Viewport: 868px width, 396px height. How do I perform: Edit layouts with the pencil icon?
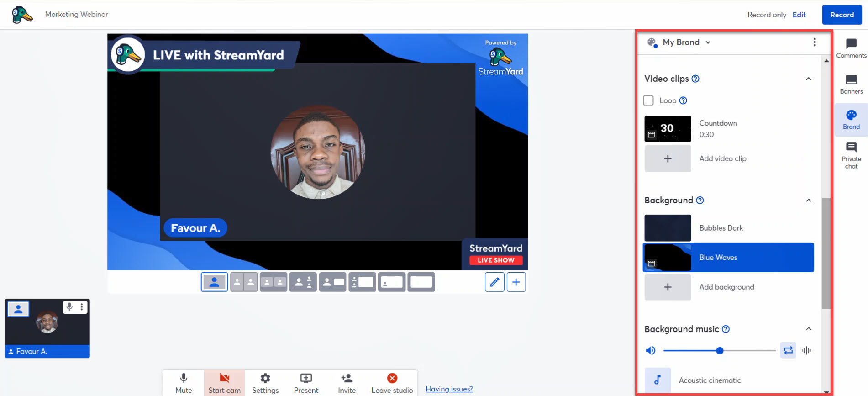[494, 282]
